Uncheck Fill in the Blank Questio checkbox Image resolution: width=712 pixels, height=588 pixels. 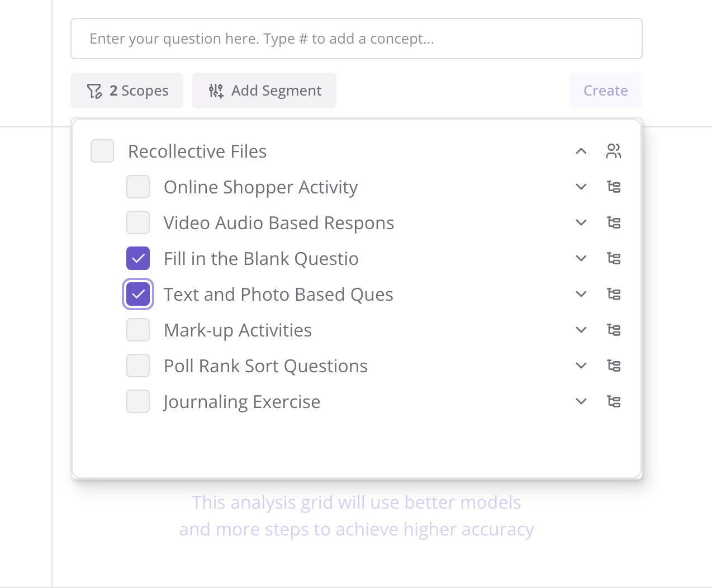pyautogui.click(x=138, y=258)
